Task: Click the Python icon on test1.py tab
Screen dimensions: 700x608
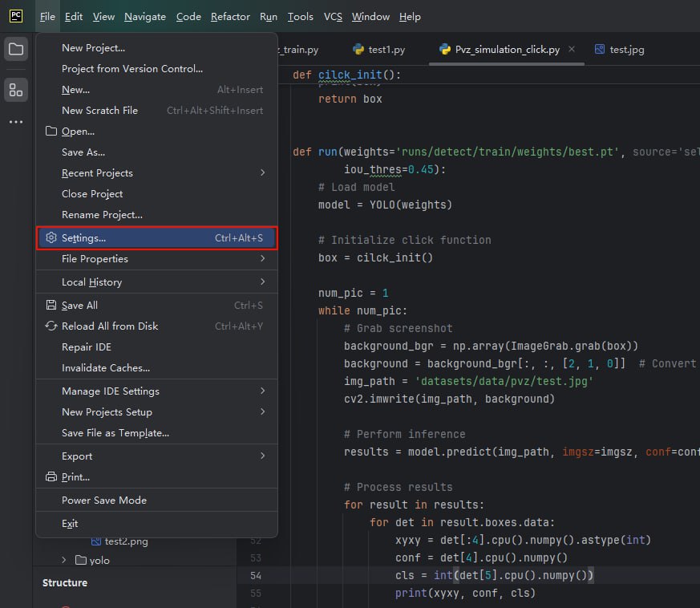Action: [x=358, y=49]
